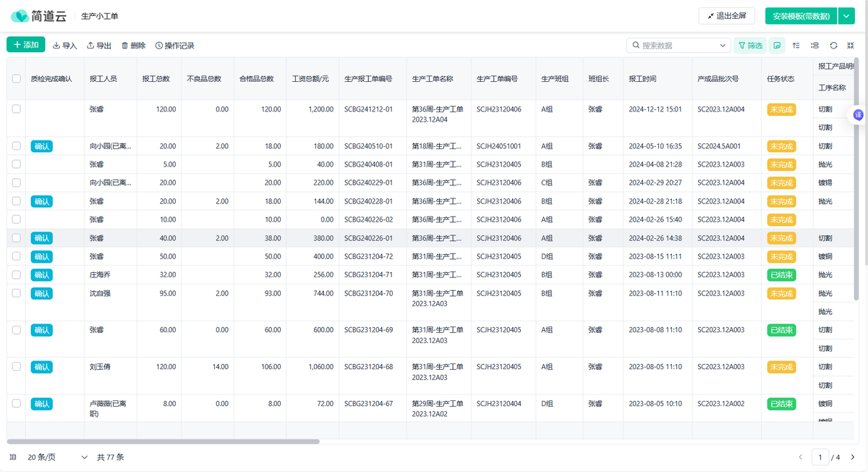Click the 报工时间 column header
Viewport: 868px width, 472px height.
(642, 78)
